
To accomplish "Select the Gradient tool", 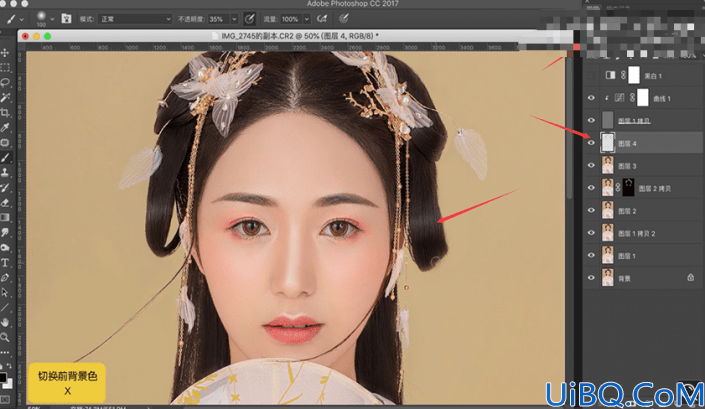I will coord(5,218).
